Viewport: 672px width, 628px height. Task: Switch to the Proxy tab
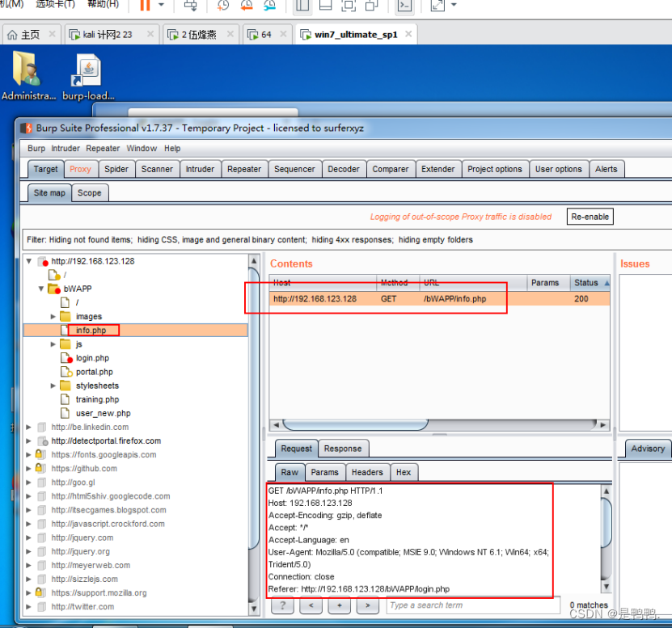pyautogui.click(x=81, y=169)
